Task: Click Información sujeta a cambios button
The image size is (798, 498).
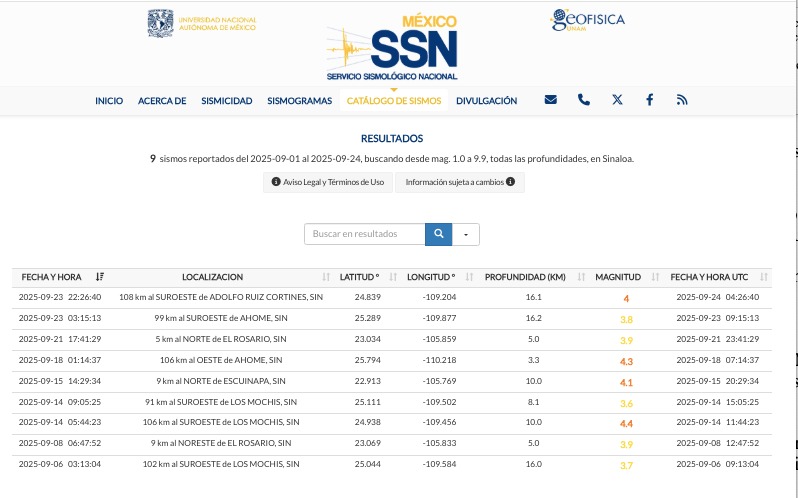Action: tap(460, 182)
